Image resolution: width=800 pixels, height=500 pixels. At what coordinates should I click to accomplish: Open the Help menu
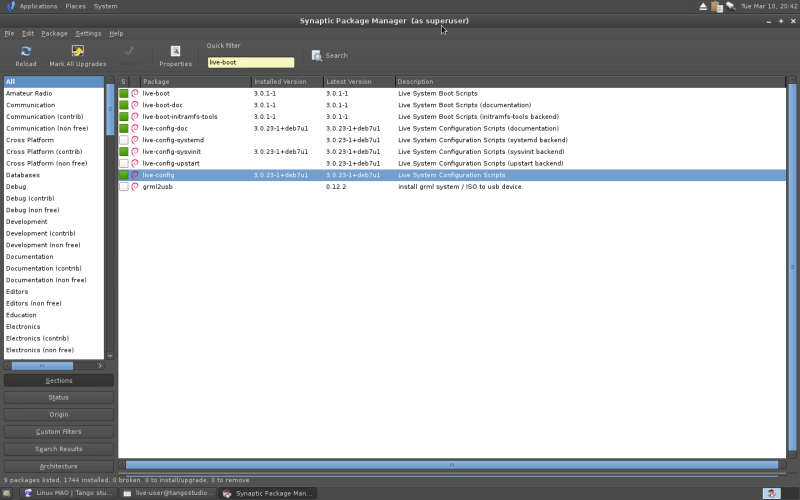click(116, 33)
